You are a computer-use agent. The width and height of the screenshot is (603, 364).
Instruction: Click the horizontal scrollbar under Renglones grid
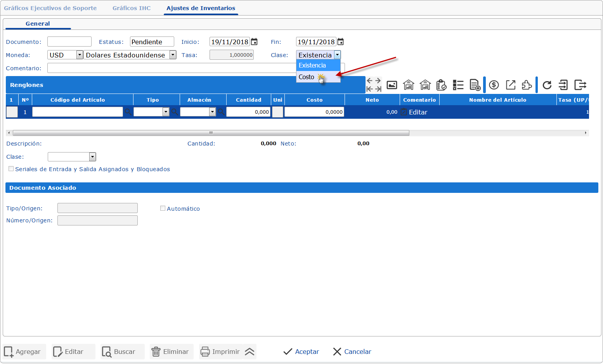pyautogui.click(x=211, y=133)
